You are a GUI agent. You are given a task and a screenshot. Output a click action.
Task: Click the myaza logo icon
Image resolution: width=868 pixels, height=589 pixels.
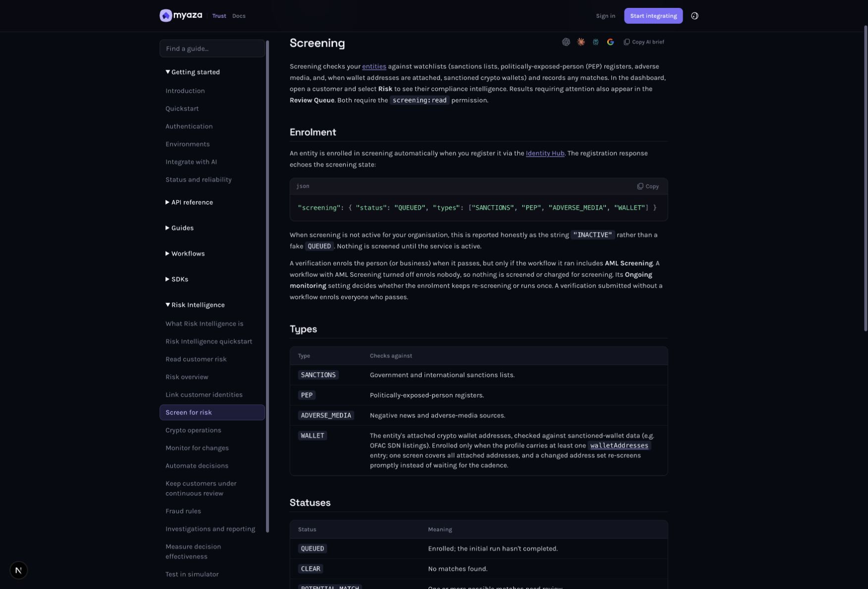[165, 16]
